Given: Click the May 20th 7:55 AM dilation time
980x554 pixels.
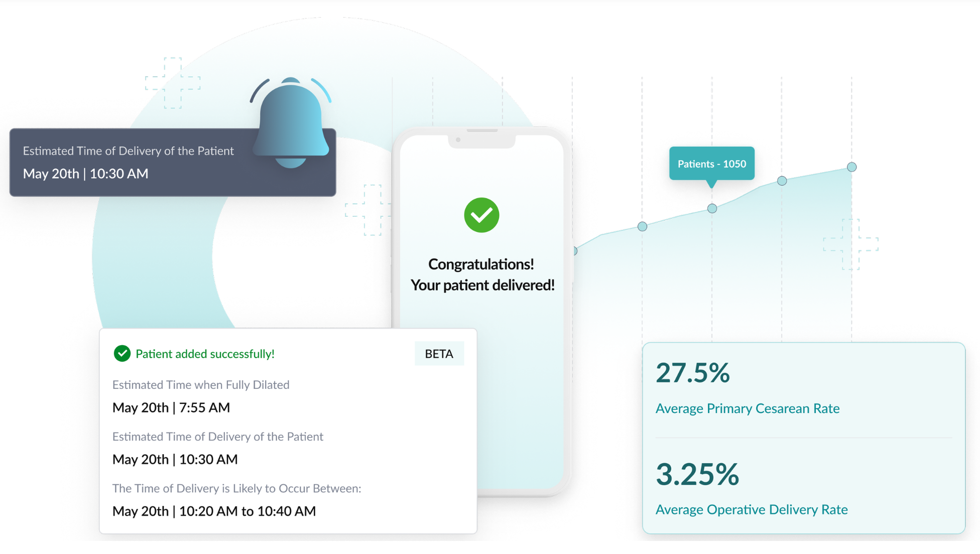Looking at the screenshot, I should click(171, 407).
